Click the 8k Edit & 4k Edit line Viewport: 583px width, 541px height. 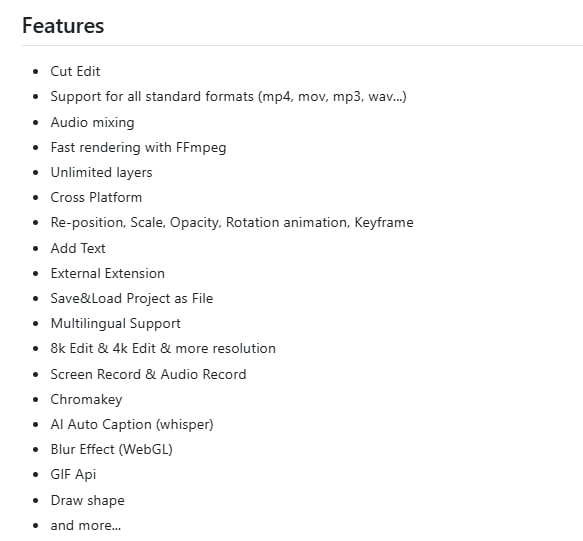(163, 348)
